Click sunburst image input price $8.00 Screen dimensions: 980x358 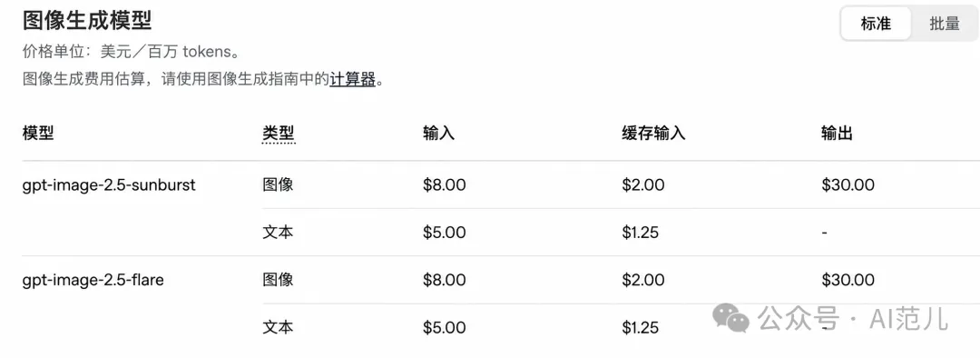pos(444,185)
